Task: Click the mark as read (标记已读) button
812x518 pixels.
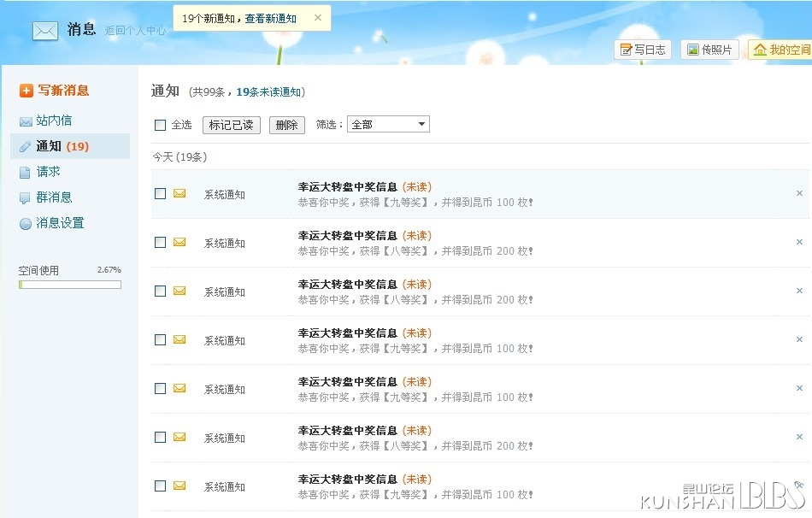Action: pyautogui.click(x=231, y=125)
